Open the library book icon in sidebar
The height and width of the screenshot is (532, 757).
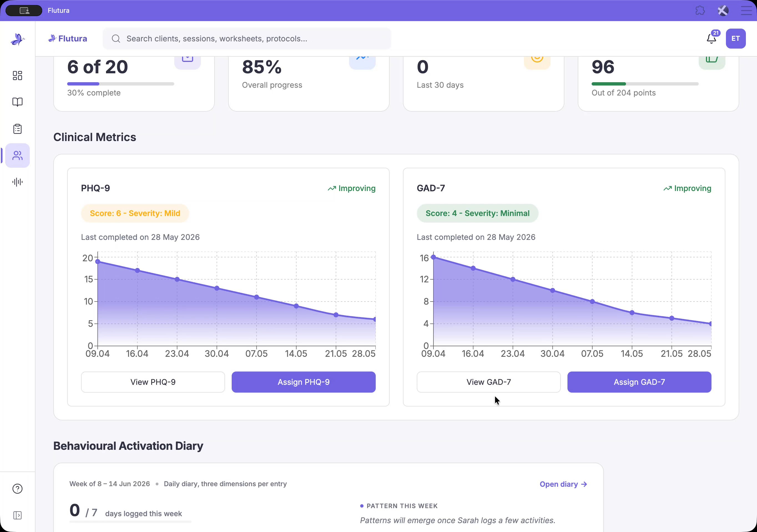coord(17,102)
